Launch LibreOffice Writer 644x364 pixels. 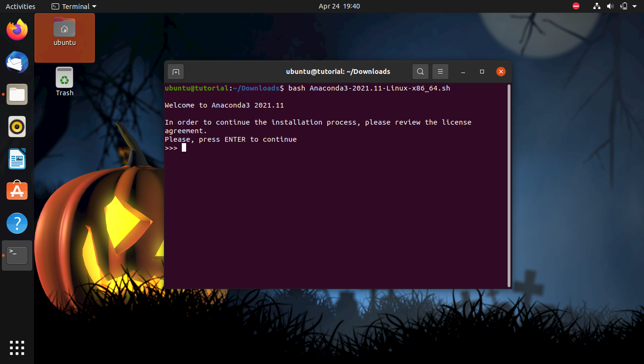17,159
